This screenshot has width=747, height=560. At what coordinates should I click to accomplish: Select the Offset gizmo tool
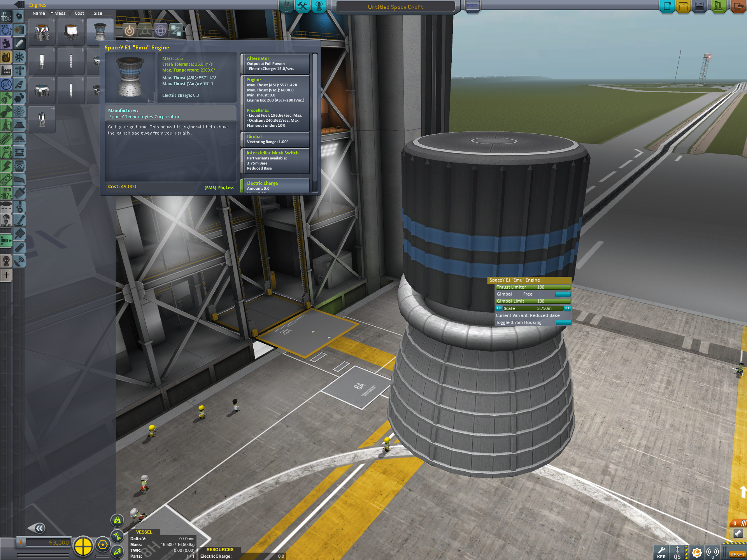pyautogui.click(x=145, y=30)
